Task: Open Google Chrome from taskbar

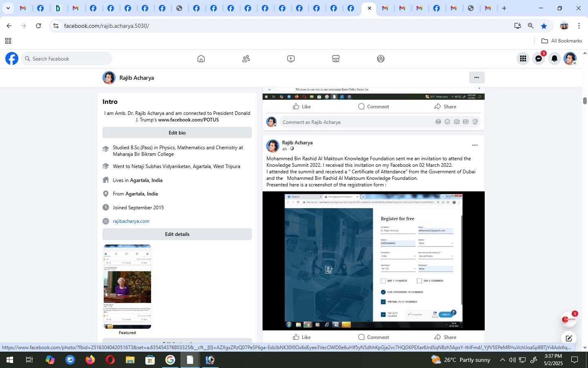Action: (170, 360)
